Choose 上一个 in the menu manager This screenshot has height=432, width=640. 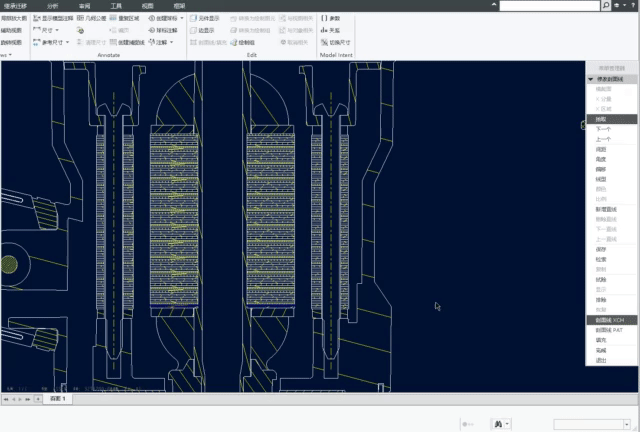pos(611,139)
